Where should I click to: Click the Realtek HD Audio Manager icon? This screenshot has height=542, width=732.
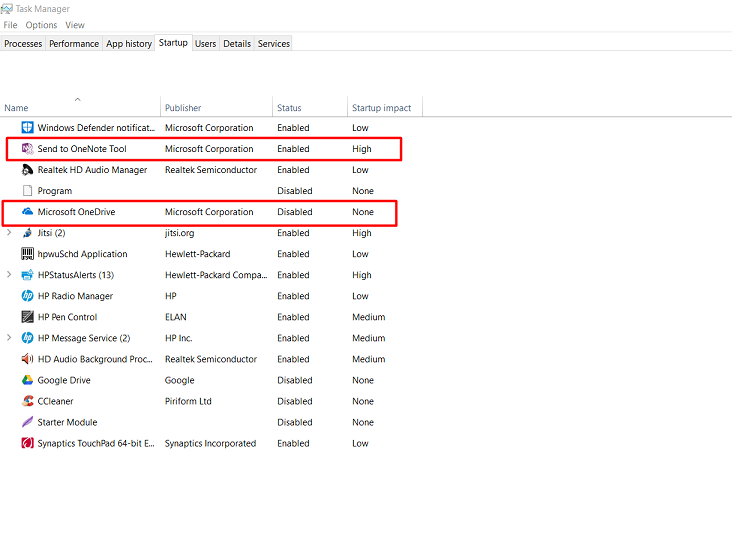[x=28, y=169]
